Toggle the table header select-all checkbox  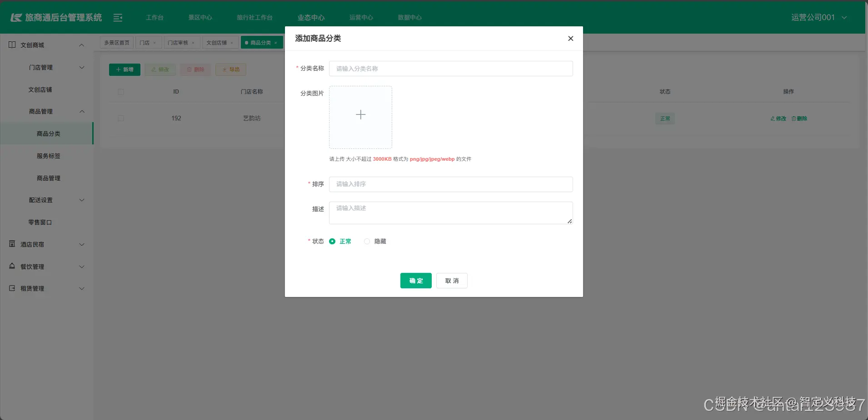120,92
